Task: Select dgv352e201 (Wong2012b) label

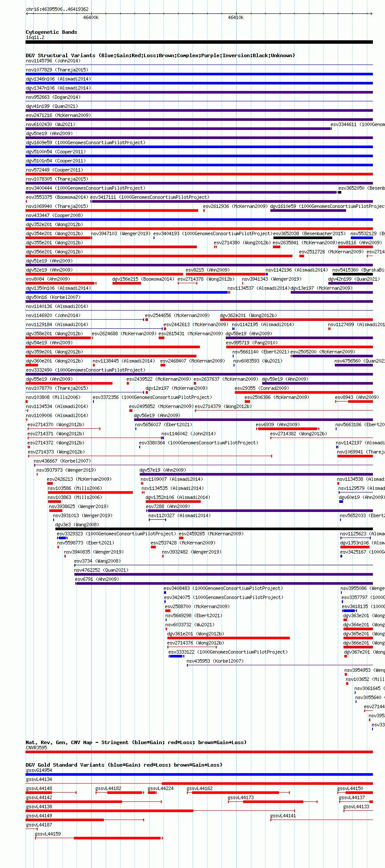Action: point(55,224)
